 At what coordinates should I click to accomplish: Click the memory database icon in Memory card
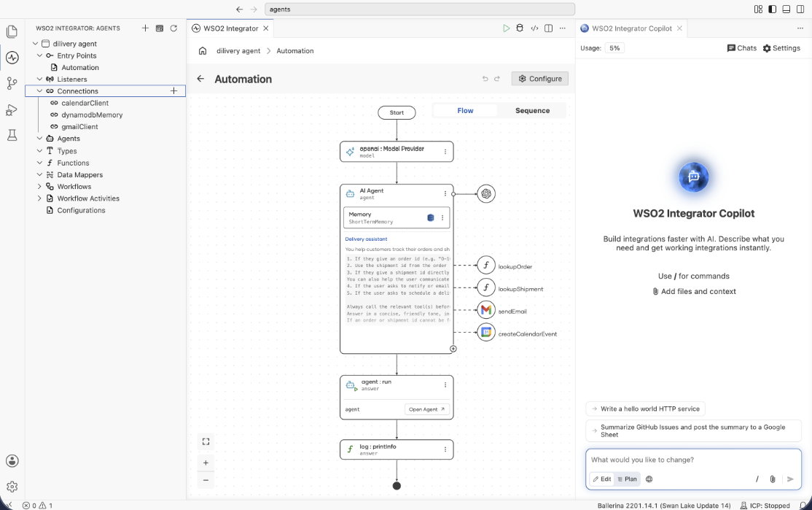[x=430, y=217]
